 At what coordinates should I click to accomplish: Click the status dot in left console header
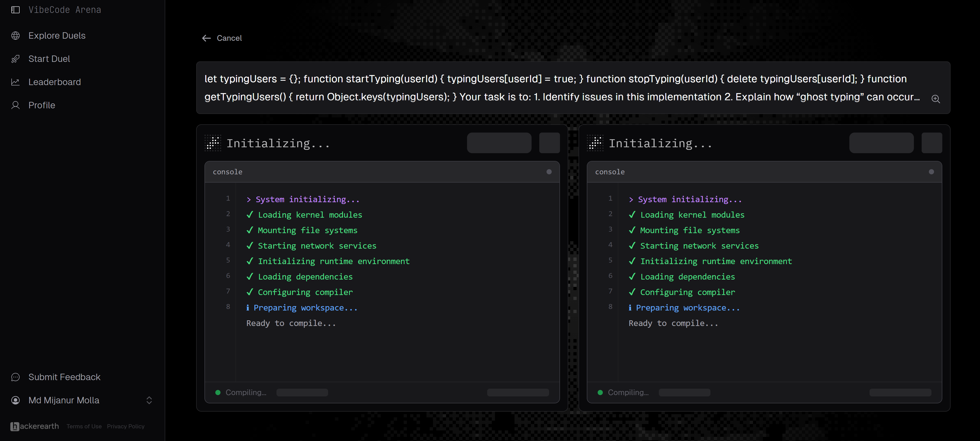pyautogui.click(x=549, y=172)
